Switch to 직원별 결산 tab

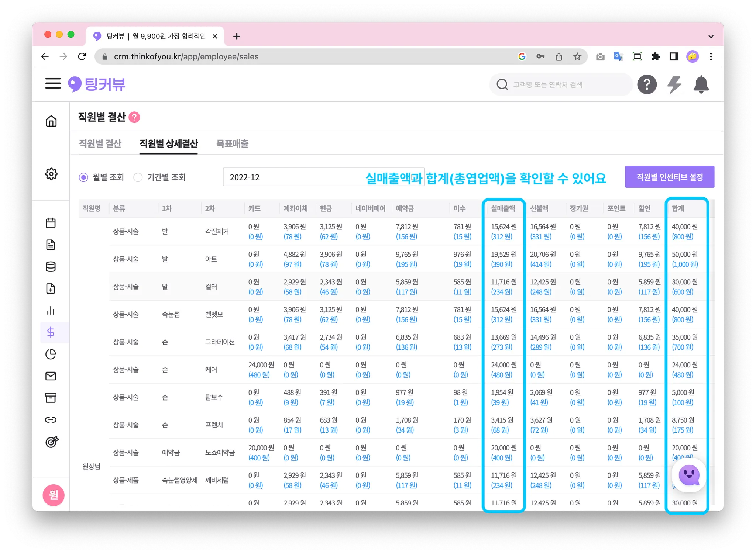click(100, 143)
